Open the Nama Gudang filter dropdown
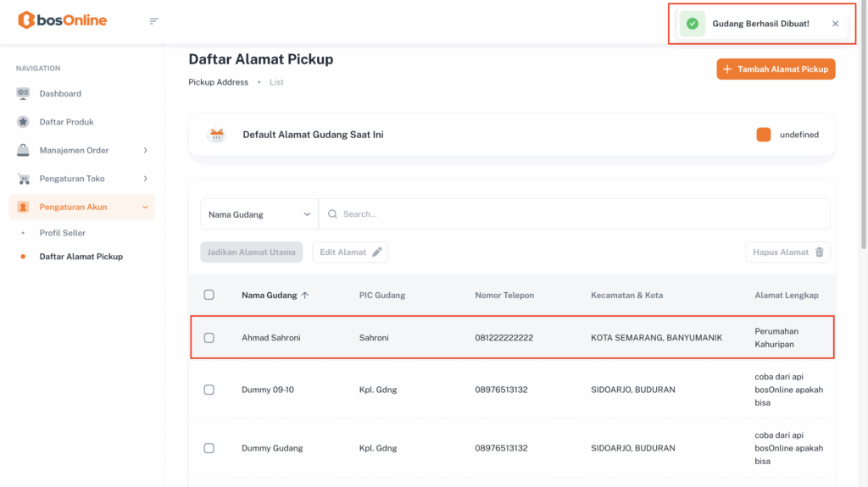This screenshot has width=868, height=487. [x=259, y=214]
